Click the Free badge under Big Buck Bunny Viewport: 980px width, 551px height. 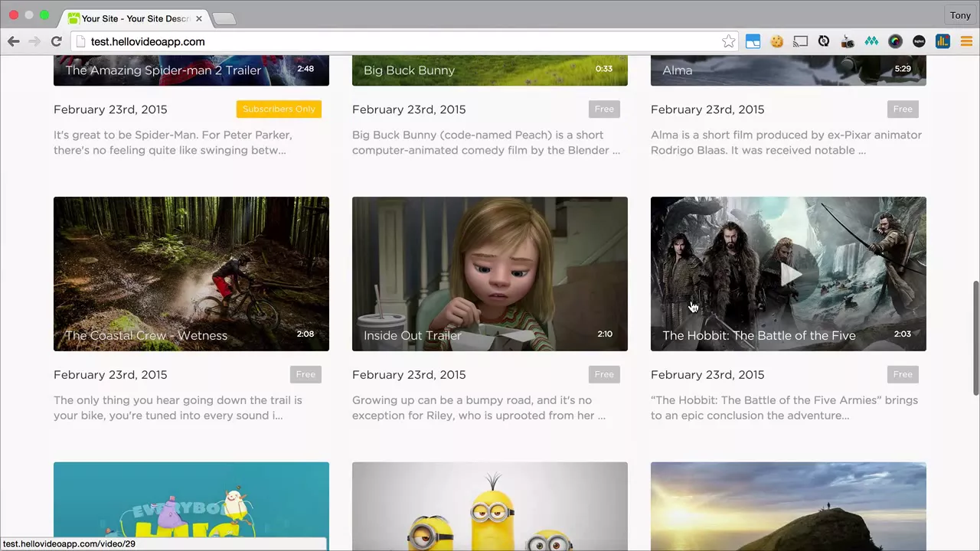pyautogui.click(x=604, y=109)
